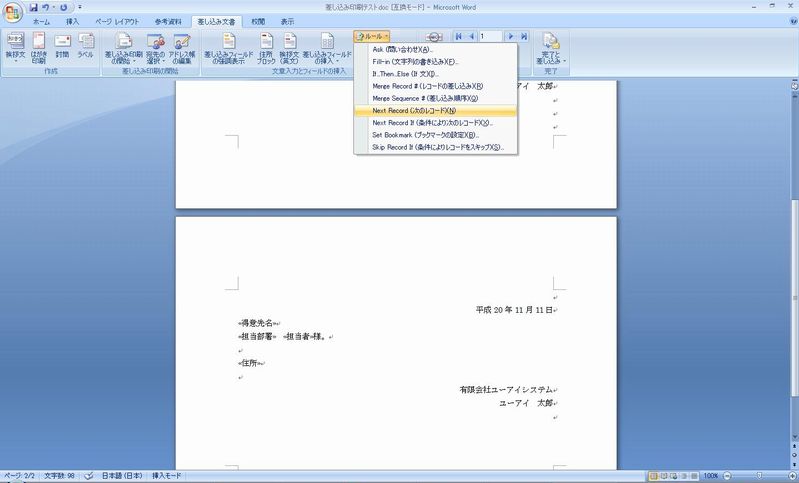
Task: Select Merge Sequence # menu item
Action: pos(436,98)
